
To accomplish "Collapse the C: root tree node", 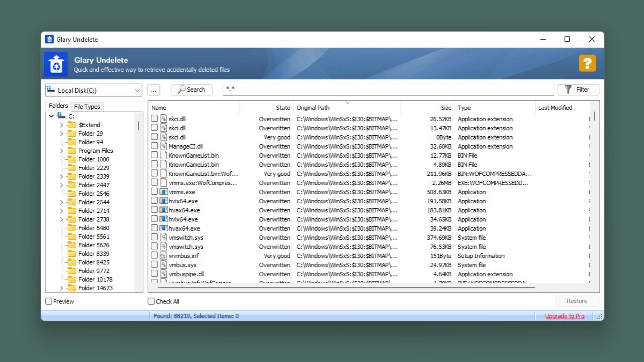I will pos(51,116).
